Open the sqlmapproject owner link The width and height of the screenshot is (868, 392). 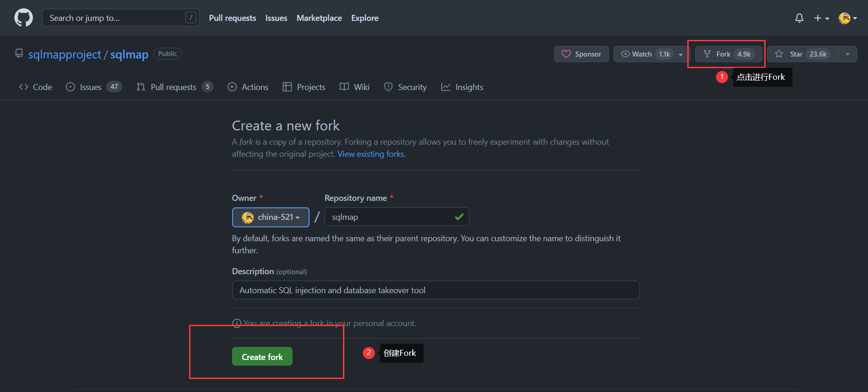coord(64,54)
